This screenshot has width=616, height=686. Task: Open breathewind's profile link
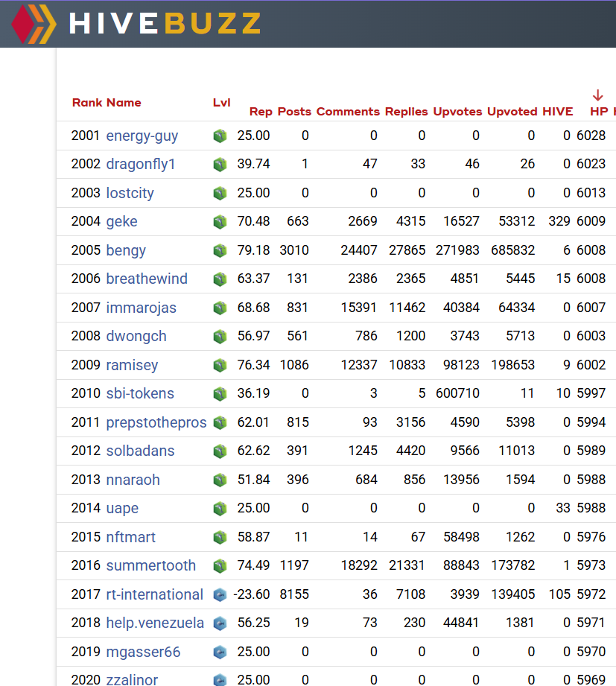[x=147, y=279]
